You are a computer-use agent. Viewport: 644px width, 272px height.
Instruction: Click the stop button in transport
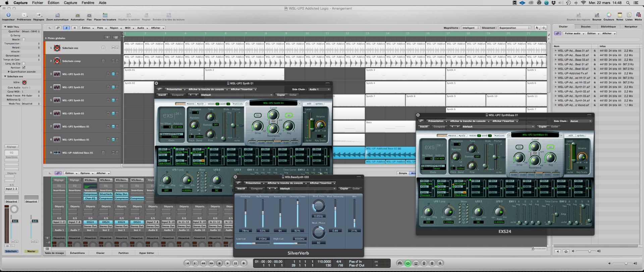pyautogui.click(x=219, y=263)
